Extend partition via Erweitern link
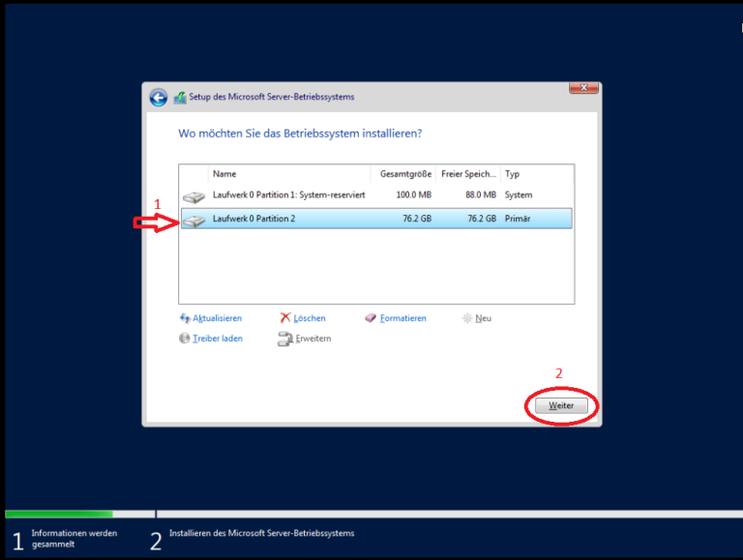This screenshot has width=743, height=560. click(x=313, y=339)
